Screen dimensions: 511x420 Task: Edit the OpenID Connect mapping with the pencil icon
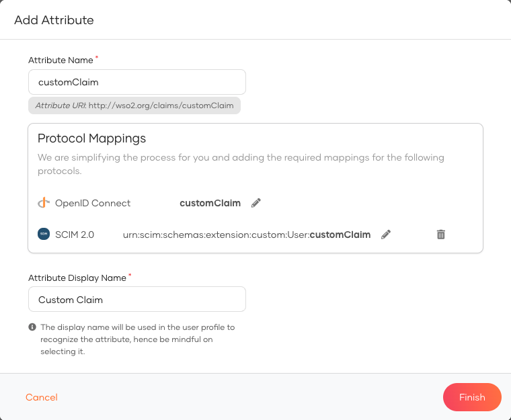click(256, 203)
